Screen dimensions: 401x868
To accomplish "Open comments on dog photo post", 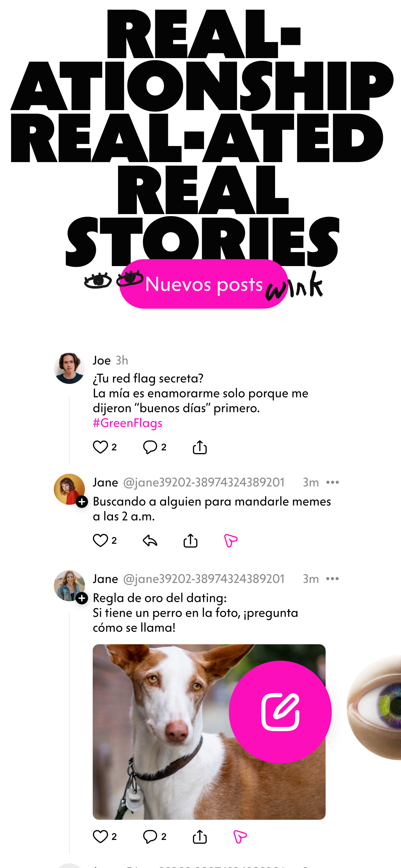I will 150,836.
